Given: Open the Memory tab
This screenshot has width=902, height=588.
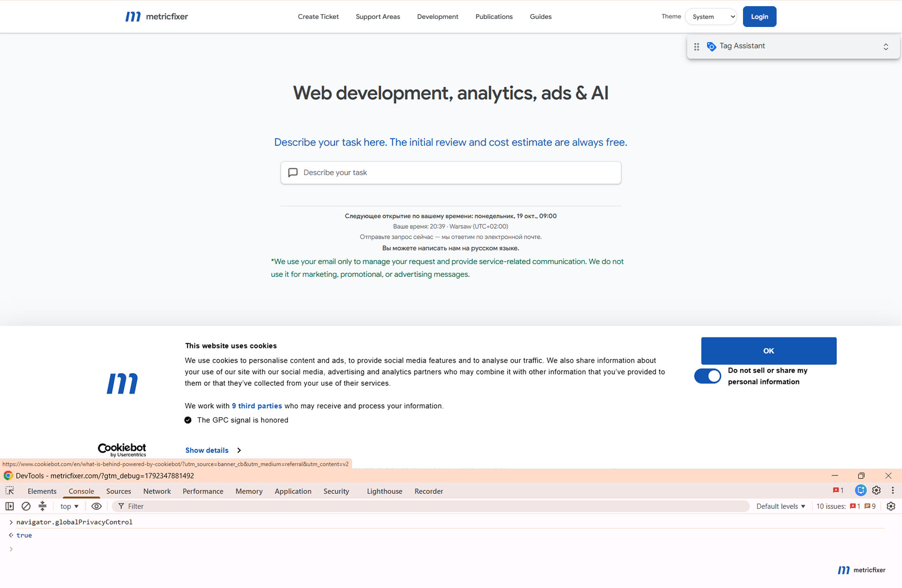Looking at the screenshot, I should tap(249, 491).
